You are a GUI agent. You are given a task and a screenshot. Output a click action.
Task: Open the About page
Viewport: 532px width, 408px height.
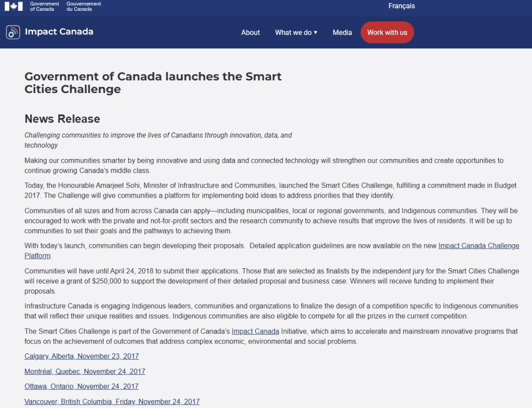point(250,32)
